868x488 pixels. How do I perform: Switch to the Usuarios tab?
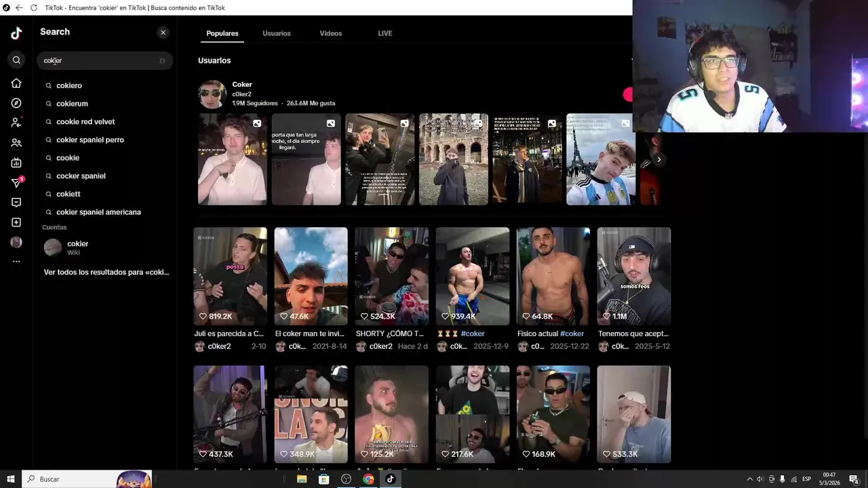(277, 33)
